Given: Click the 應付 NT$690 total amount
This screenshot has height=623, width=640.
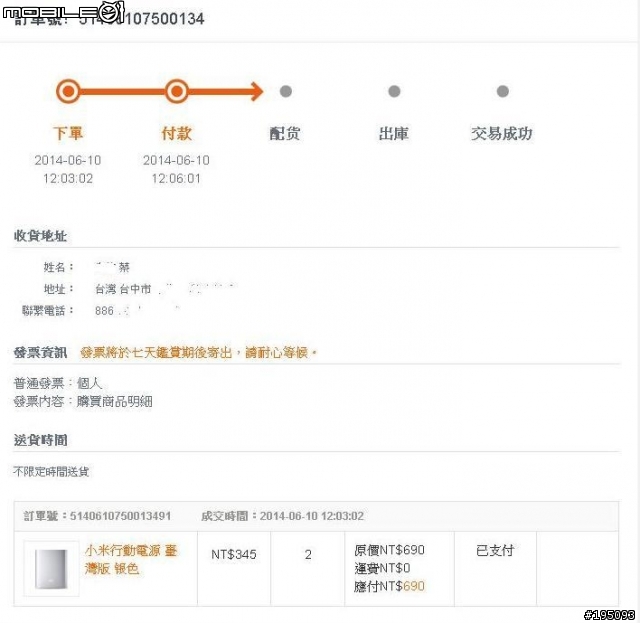Looking at the screenshot, I should pos(390,586).
